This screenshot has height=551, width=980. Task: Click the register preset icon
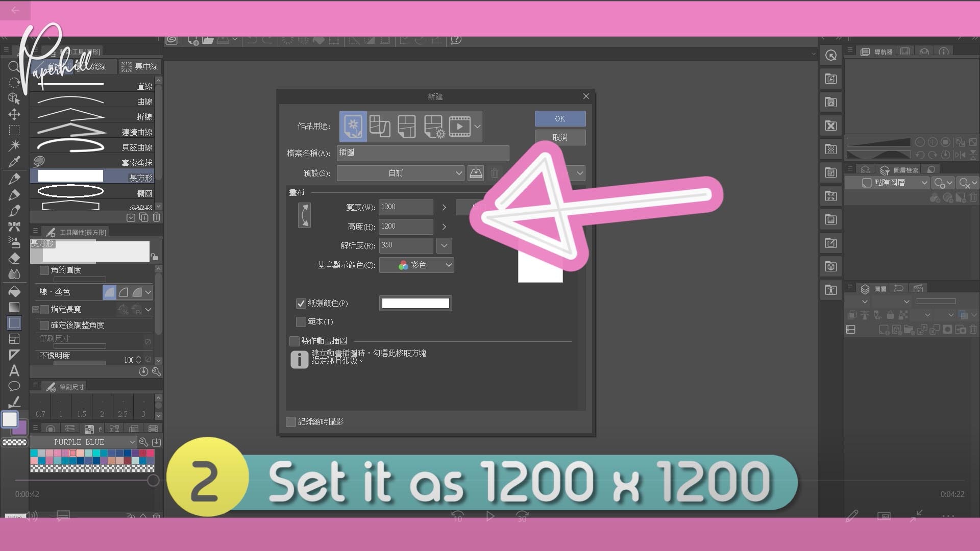pos(476,173)
